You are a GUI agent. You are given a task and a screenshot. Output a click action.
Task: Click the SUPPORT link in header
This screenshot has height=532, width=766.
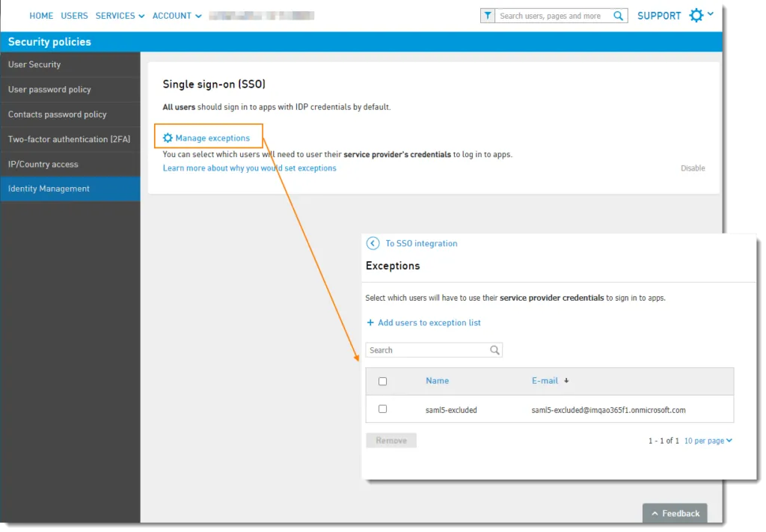(x=658, y=16)
